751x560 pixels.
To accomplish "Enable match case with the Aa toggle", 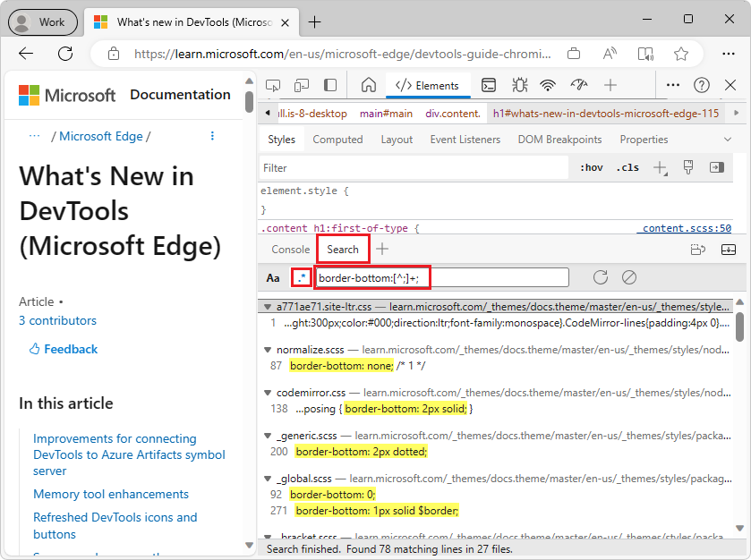I will click(x=273, y=277).
